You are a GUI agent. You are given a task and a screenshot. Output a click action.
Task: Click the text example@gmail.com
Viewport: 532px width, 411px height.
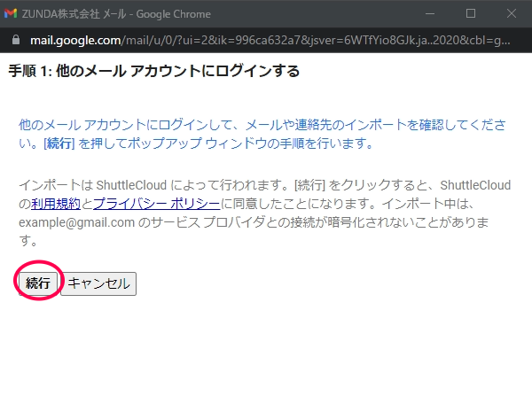click(76, 222)
